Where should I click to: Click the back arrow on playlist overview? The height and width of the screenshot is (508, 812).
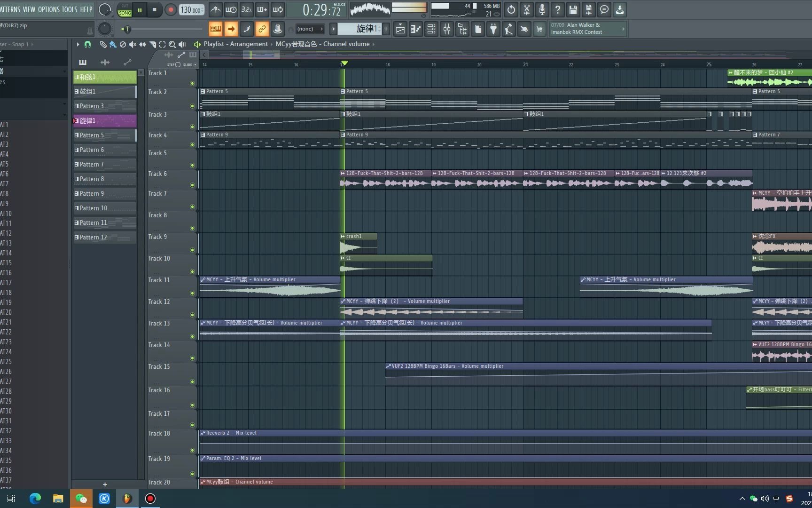tap(204, 55)
